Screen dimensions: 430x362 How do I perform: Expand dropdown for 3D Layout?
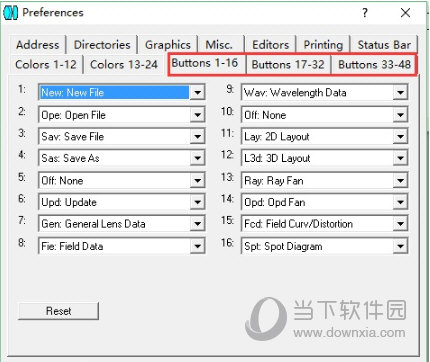[400, 158]
